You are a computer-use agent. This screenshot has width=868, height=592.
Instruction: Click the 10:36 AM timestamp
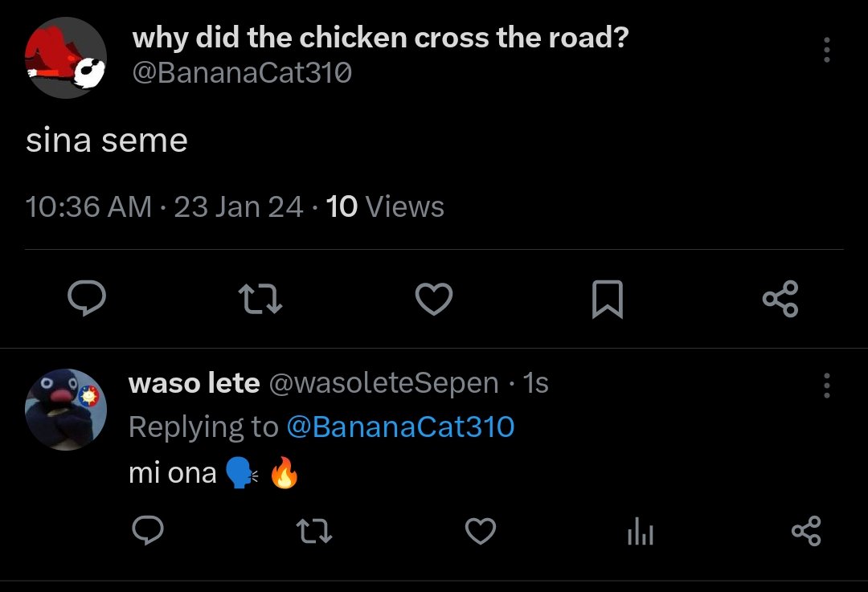[x=88, y=207]
